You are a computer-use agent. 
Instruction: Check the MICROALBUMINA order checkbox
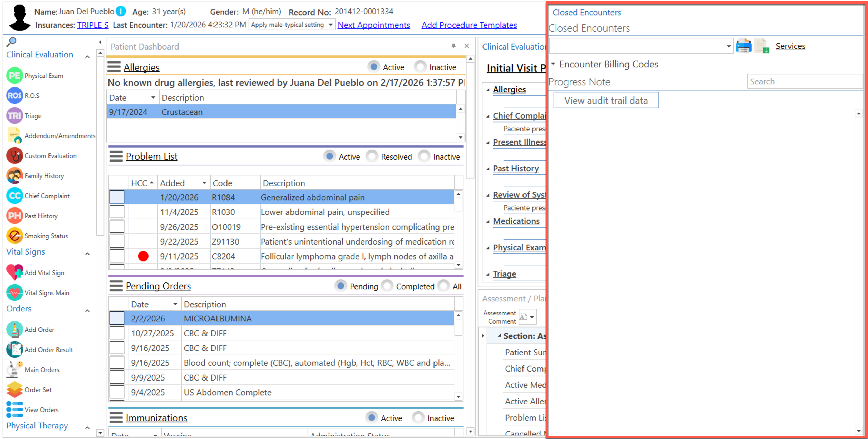117,318
